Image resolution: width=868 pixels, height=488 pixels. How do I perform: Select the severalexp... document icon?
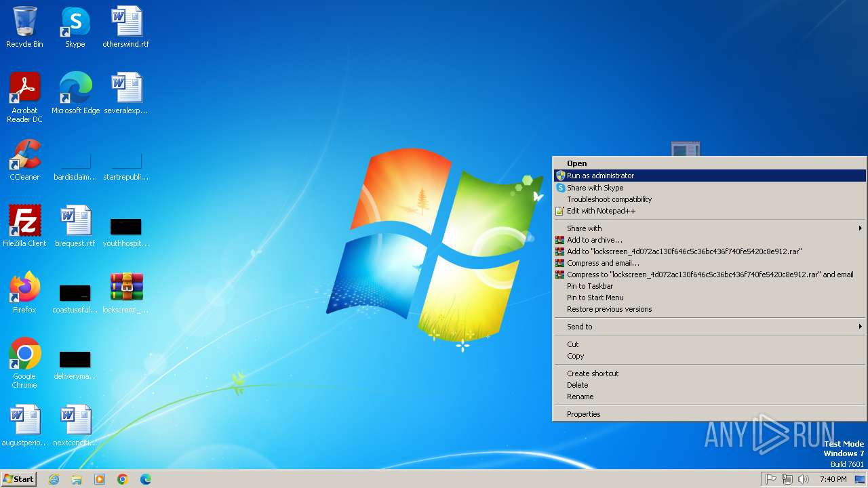click(x=126, y=94)
